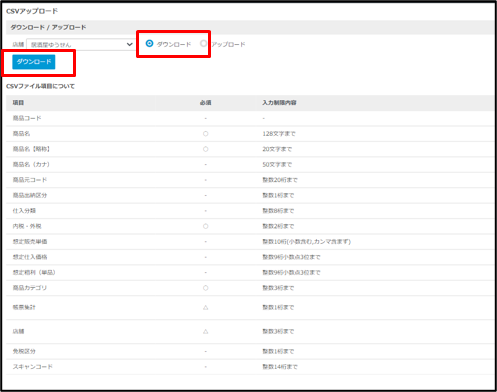
Task: Click the 商品元コード row label
Action: (x=30, y=180)
